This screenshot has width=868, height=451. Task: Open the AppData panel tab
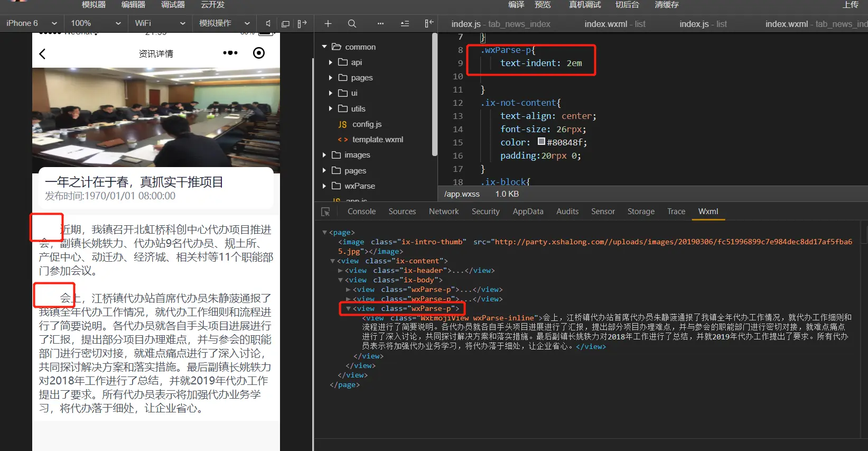pos(528,211)
